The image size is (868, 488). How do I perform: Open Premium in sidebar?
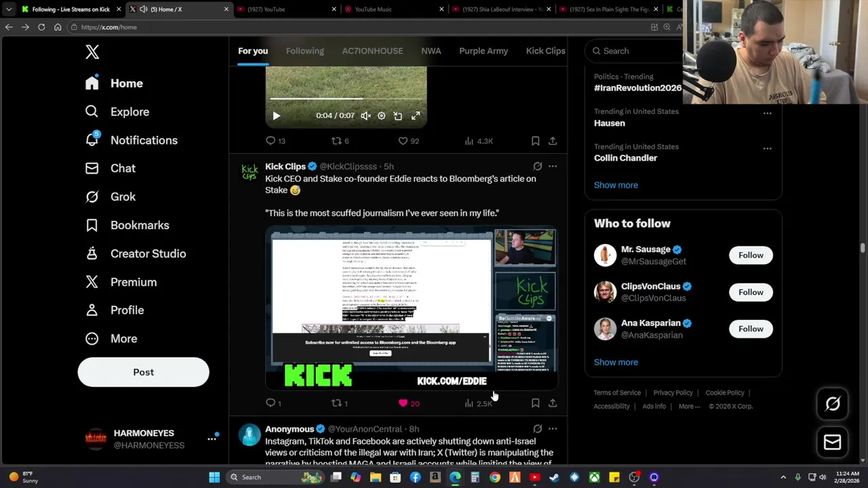click(x=121, y=282)
